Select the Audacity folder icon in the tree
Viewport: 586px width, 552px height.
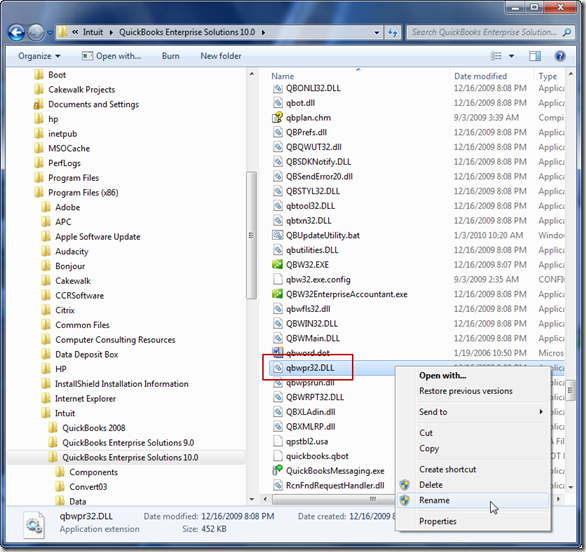pos(46,251)
